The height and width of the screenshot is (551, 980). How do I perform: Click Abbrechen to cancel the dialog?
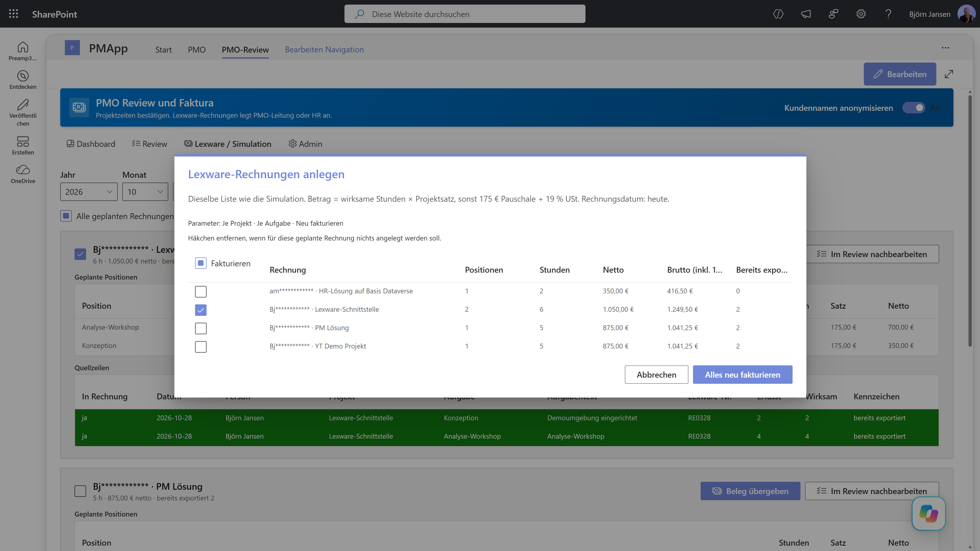point(656,374)
